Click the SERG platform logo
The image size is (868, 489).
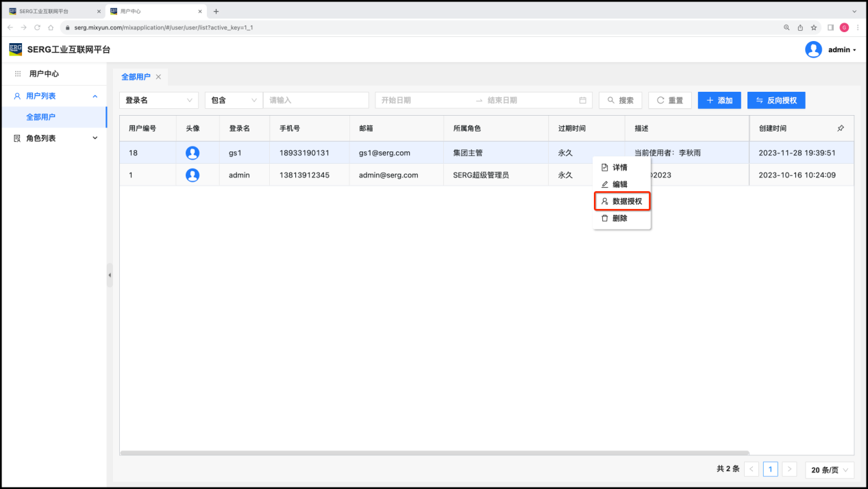coord(15,49)
